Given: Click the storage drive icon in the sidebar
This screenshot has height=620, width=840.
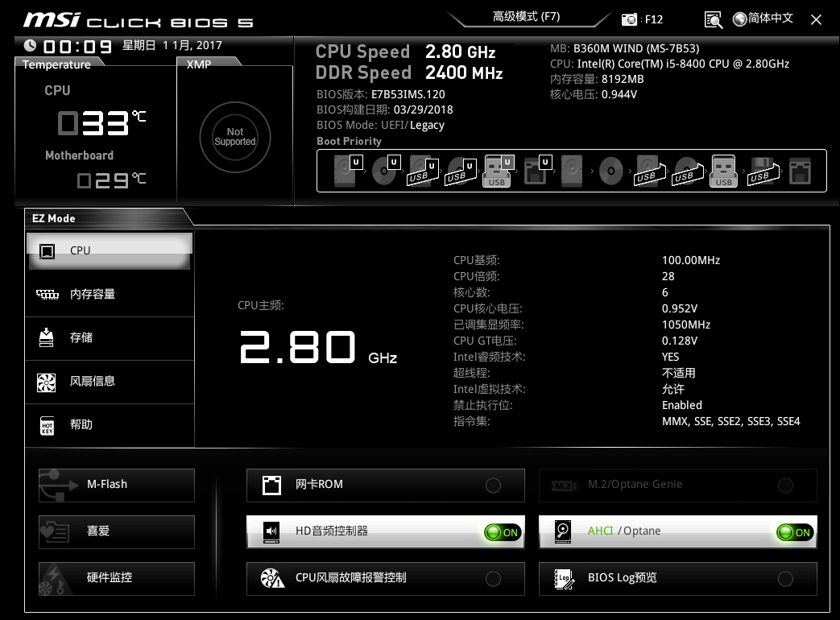Looking at the screenshot, I should (47, 337).
